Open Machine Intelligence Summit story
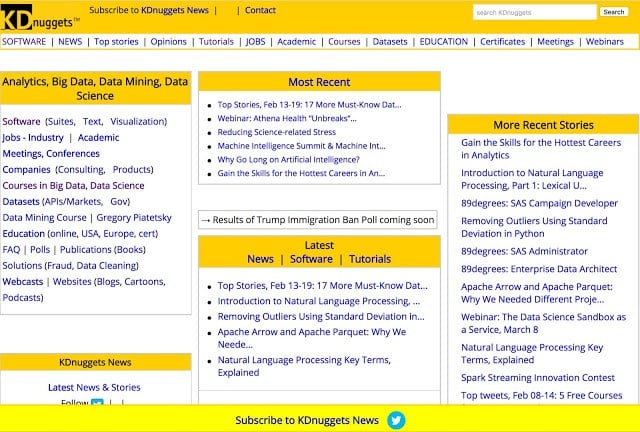640x432 pixels. coord(301,146)
